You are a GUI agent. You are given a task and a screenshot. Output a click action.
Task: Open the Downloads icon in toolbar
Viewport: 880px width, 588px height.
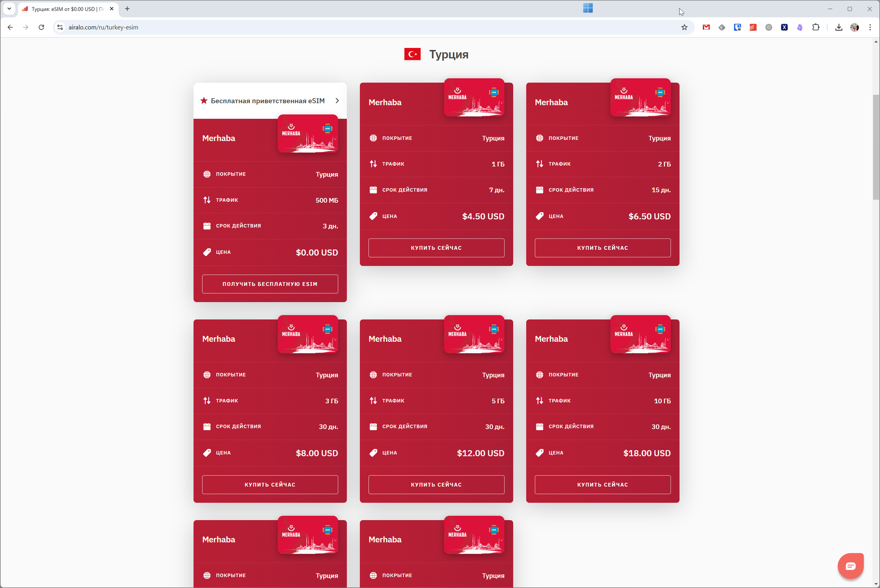(x=839, y=27)
